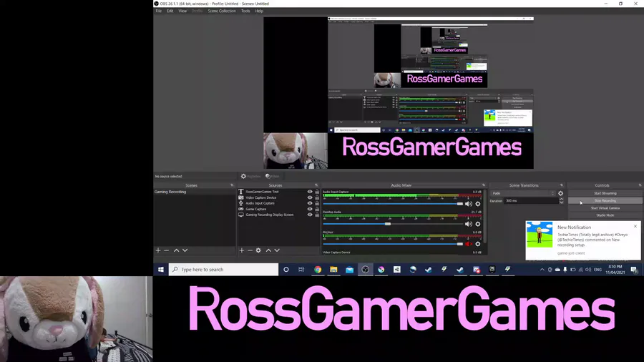The height and width of the screenshot is (362, 644).
Task: Open Scene Transitions properties gear
Action: pyautogui.click(x=560, y=193)
